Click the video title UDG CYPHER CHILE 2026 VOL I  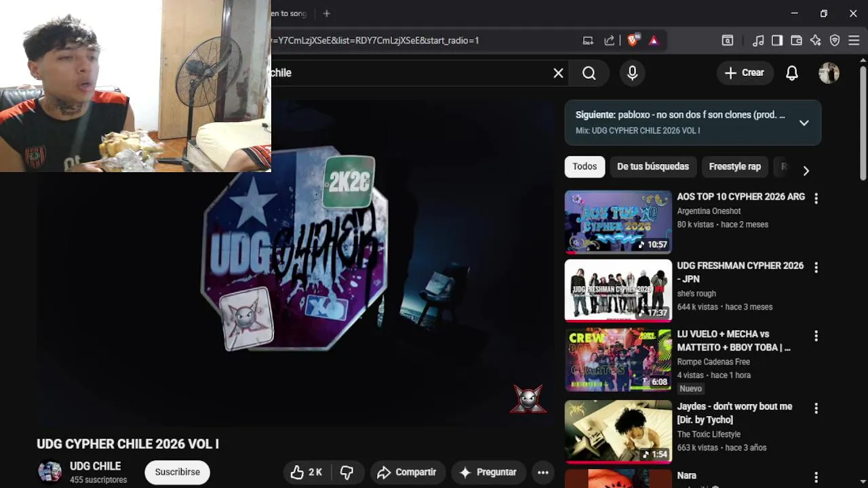[127, 444]
